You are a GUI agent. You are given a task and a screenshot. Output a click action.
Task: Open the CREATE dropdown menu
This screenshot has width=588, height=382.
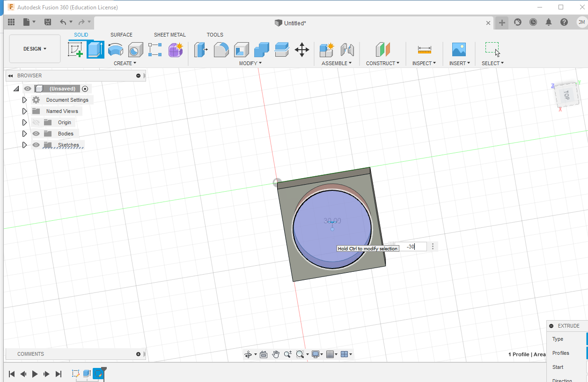tap(125, 63)
